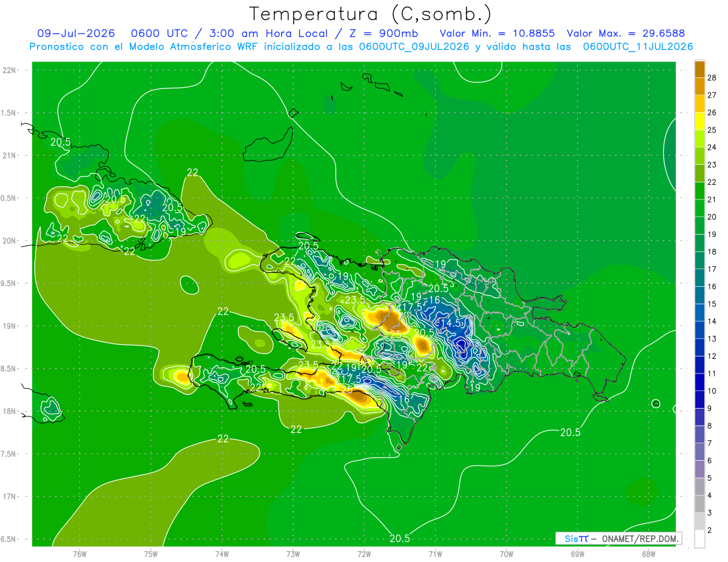Click the '19' color bar label

pyautogui.click(x=712, y=234)
